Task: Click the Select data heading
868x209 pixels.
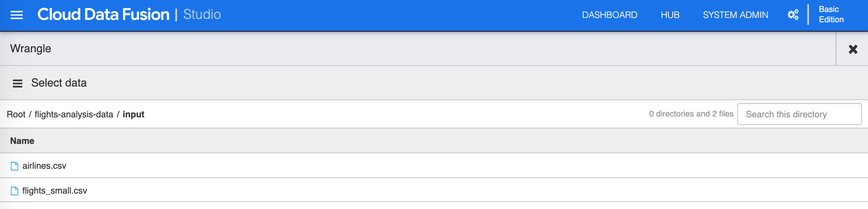Action: tap(59, 83)
